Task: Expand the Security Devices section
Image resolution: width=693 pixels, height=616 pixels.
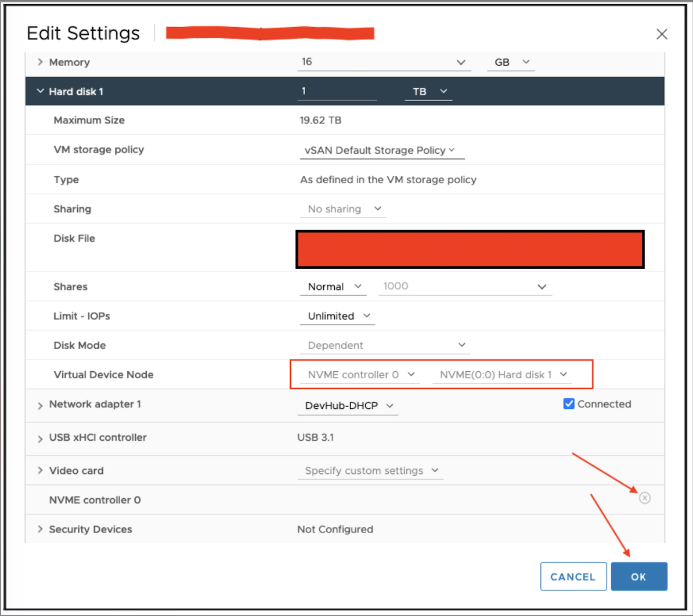Action: click(40, 529)
